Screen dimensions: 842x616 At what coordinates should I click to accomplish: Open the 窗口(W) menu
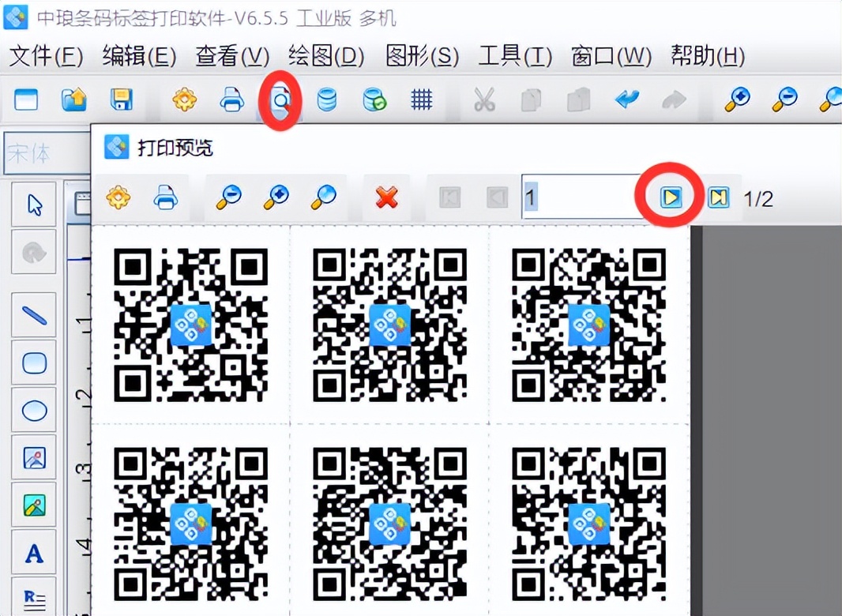pyautogui.click(x=611, y=56)
